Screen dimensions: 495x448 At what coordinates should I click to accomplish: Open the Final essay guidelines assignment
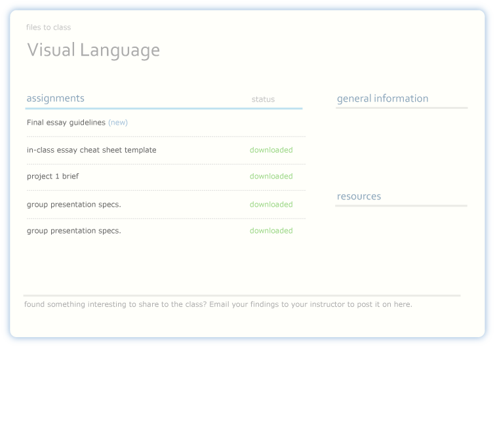[x=66, y=123]
